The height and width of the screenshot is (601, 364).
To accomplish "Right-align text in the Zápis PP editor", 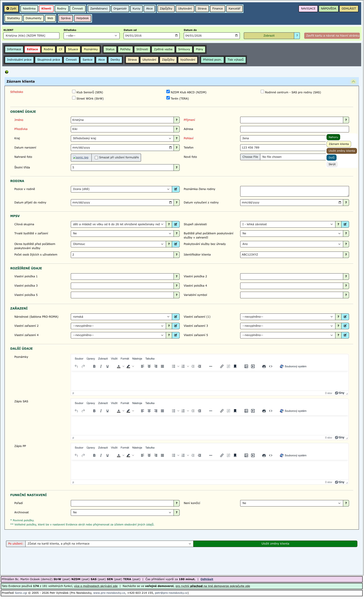I will [x=156, y=455].
